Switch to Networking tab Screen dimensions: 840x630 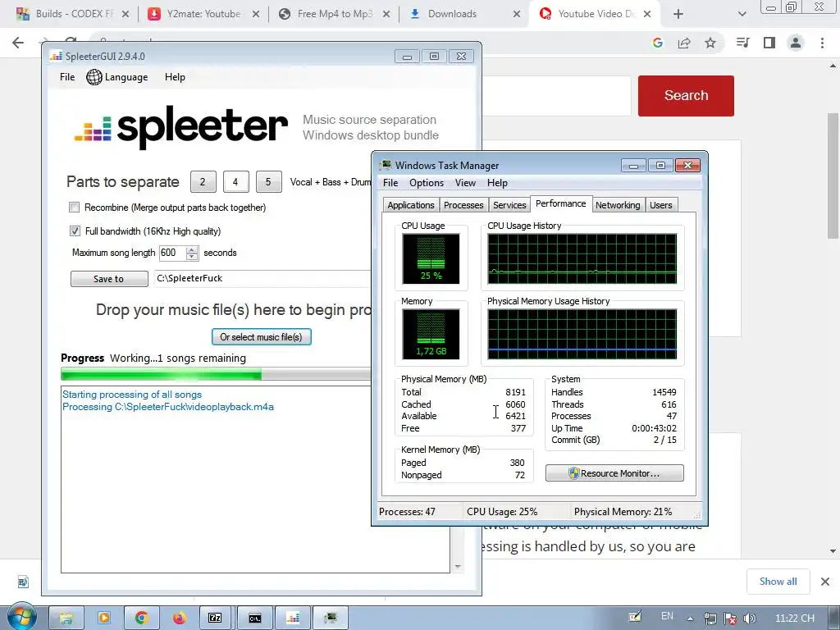[x=618, y=205]
